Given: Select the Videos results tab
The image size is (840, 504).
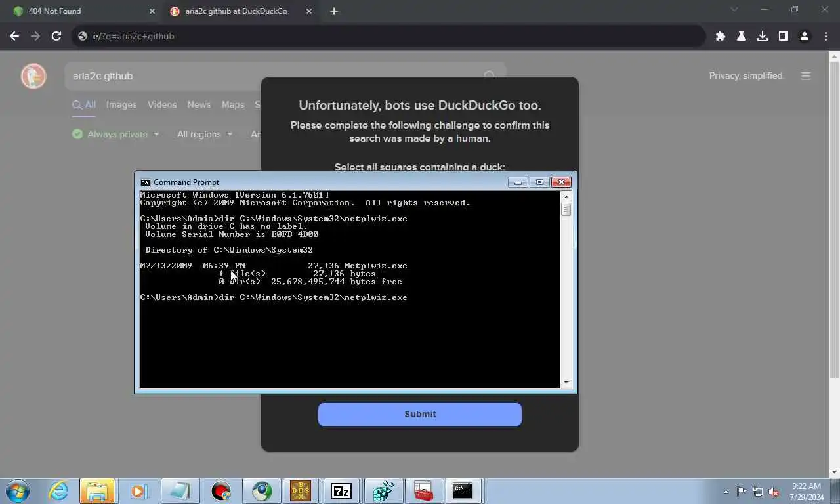Looking at the screenshot, I should 162,104.
